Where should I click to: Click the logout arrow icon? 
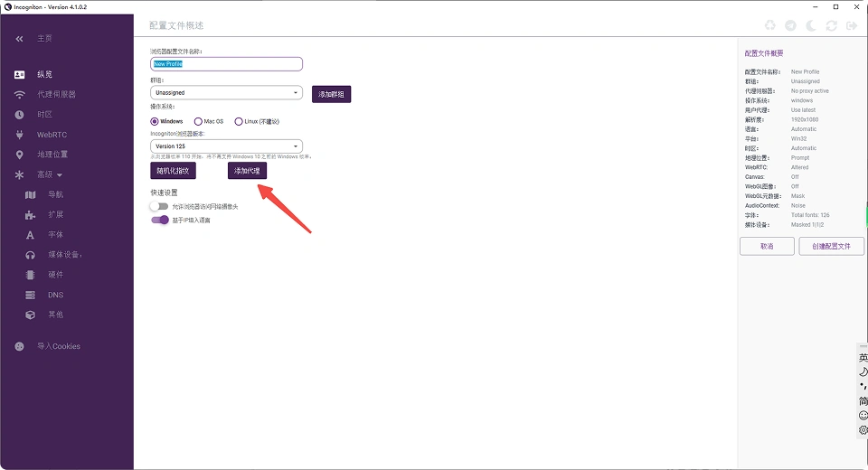(851, 26)
